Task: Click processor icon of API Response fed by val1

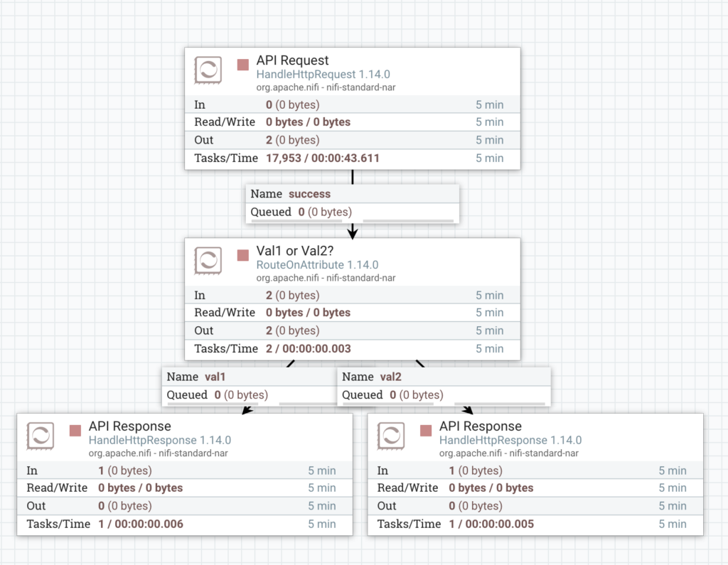Action: coord(41,436)
